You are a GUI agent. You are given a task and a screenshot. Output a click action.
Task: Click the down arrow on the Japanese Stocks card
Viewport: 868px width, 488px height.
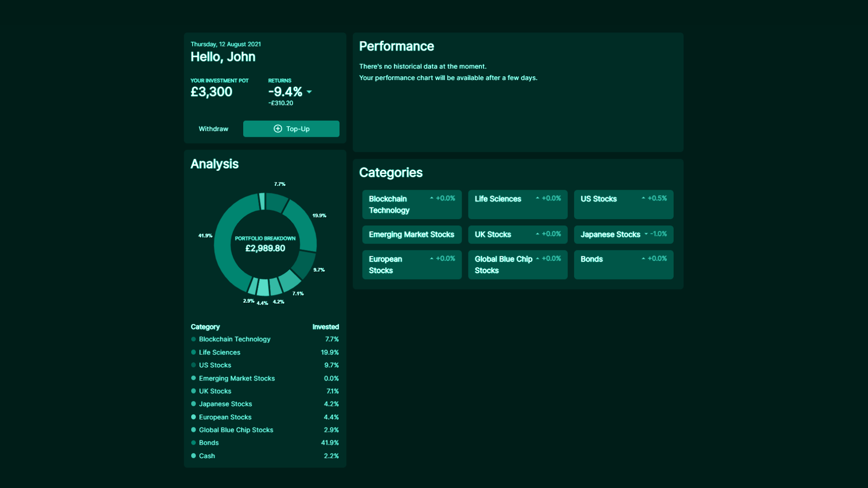pos(646,235)
